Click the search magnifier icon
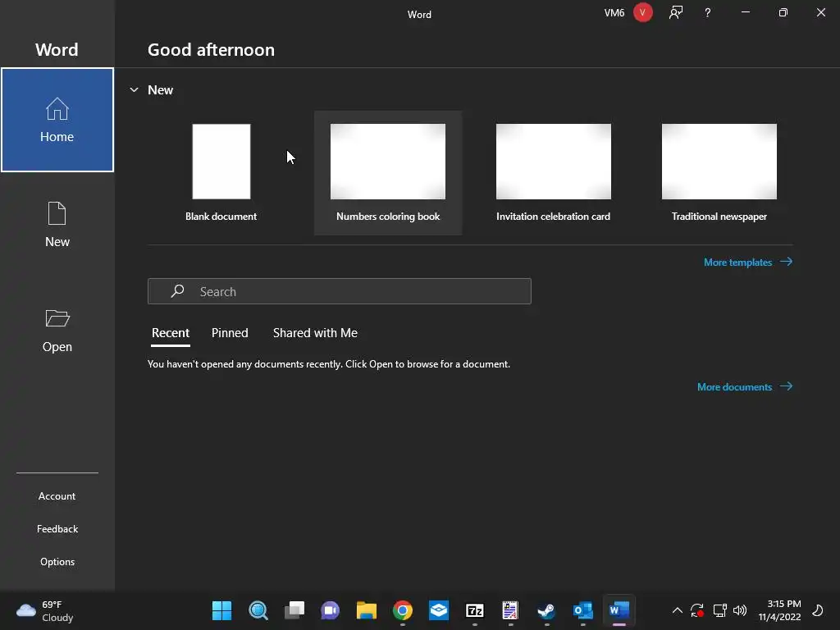This screenshot has height=630, width=840. (x=177, y=291)
